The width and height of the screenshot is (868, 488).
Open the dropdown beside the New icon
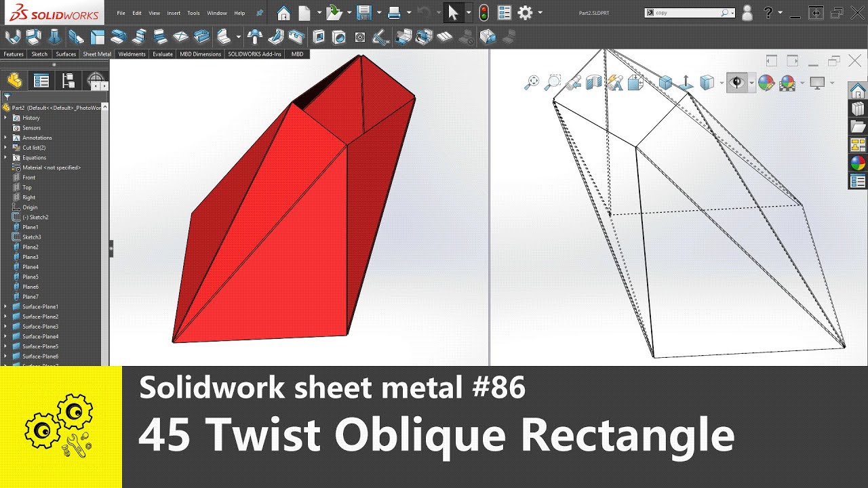(319, 13)
